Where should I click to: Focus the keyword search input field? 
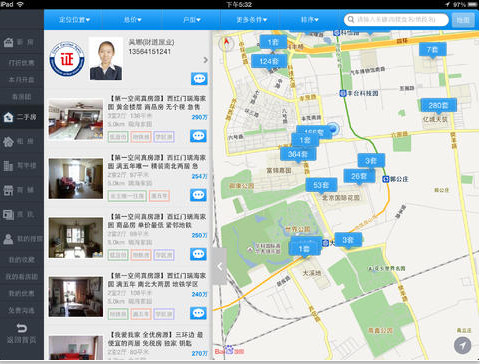pos(396,20)
